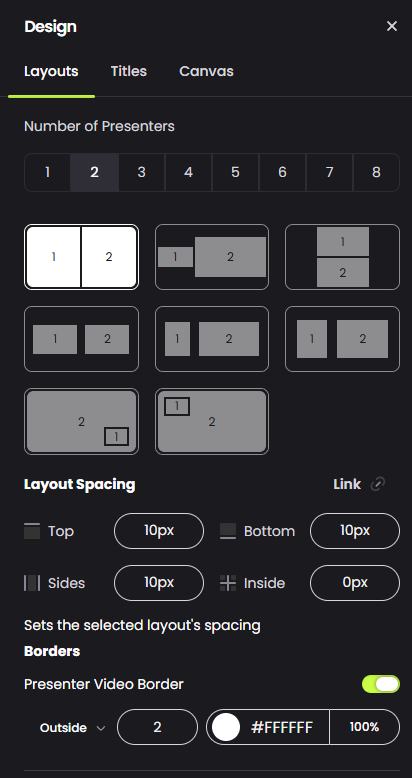This screenshot has width=412, height=778.
Task: Toggle Presenter Video Border switch
Action: coord(381,684)
